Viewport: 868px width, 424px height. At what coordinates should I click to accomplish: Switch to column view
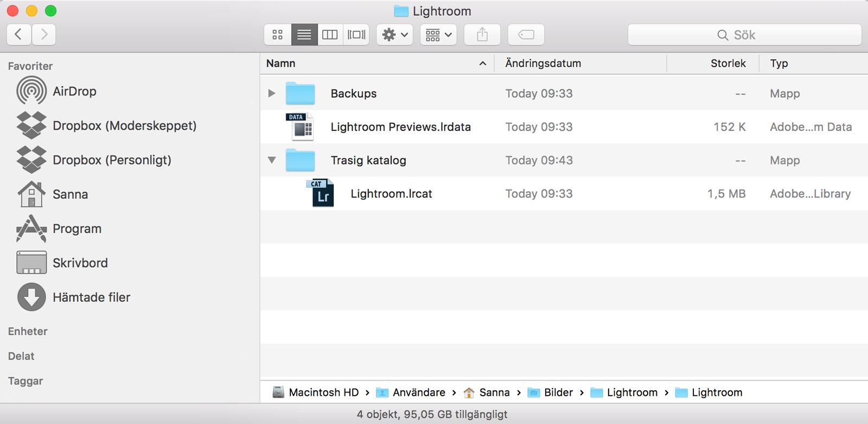(x=330, y=35)
